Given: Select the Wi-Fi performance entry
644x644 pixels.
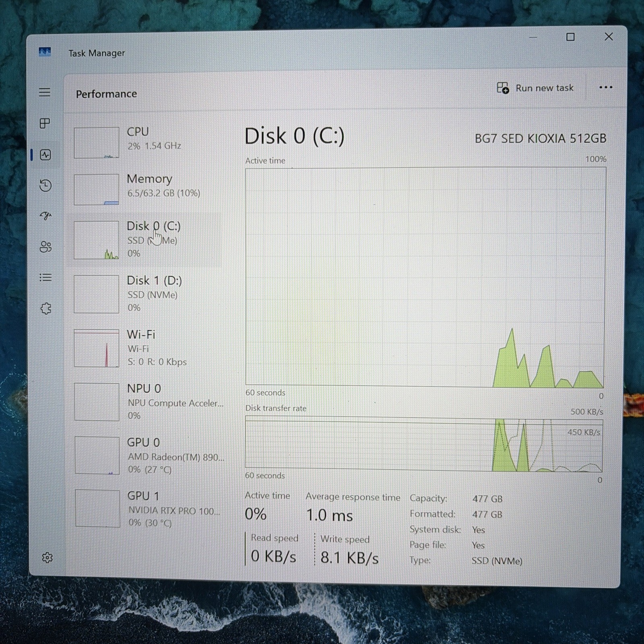Looking at the screenshot, I should 145,348.
